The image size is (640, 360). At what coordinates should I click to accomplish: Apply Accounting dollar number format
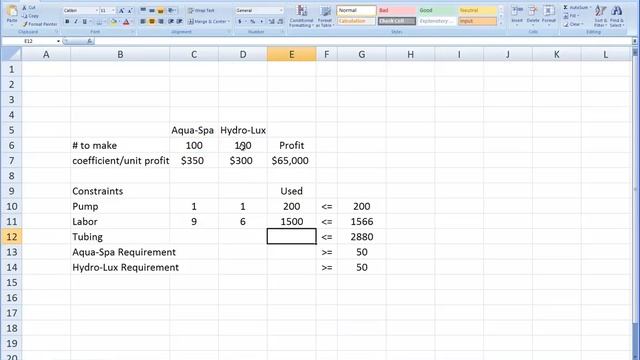(240, 21)
